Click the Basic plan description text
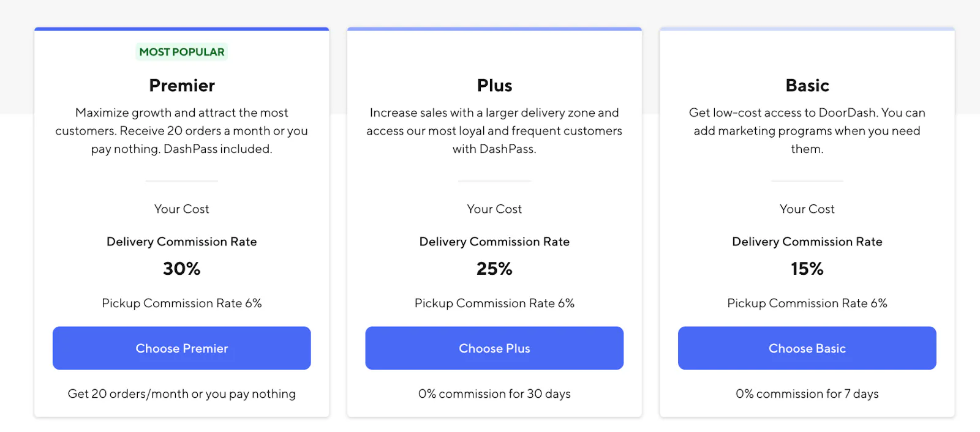Image resolution: width=980 pixels, height=432 pixels. (x=807, y=131)
